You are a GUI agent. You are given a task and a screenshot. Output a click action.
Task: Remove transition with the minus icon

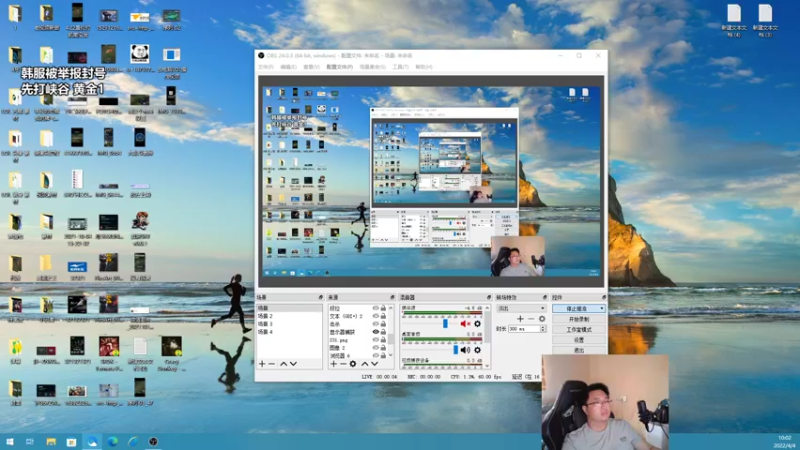(531, 319)
